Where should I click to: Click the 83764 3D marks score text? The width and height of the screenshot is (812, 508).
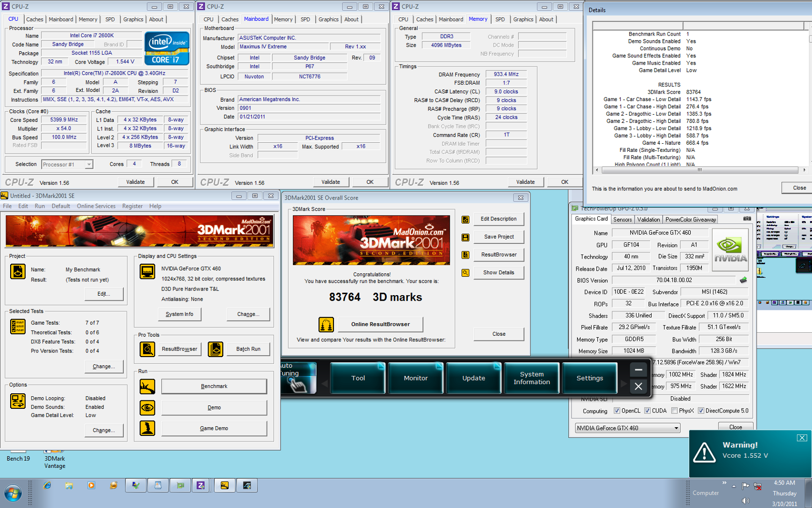(x=376, y=297)
